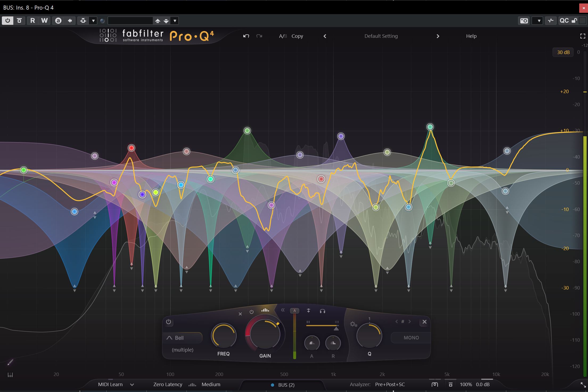Click the red EQ band node
The height and width of the screenshot is (392, 588).
click(x=131, y=148)
